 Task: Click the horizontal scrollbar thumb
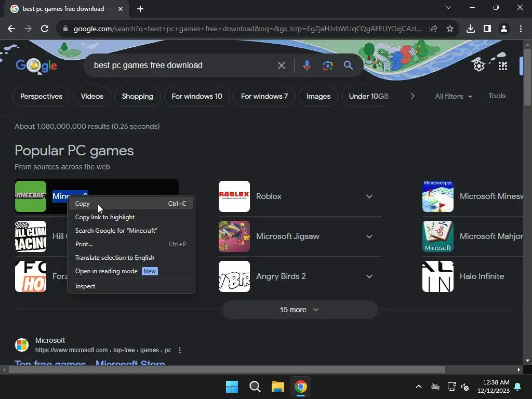coord(227,369)
